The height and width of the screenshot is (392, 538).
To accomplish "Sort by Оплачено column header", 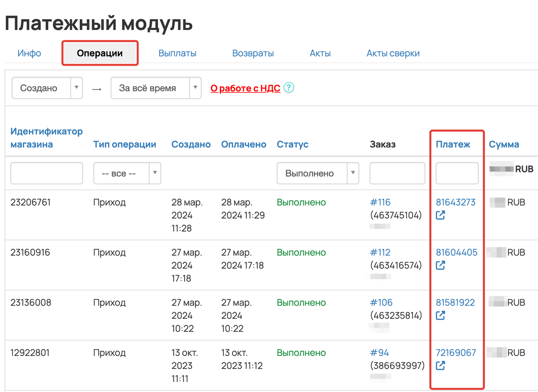I will click(x=244, y=144).
